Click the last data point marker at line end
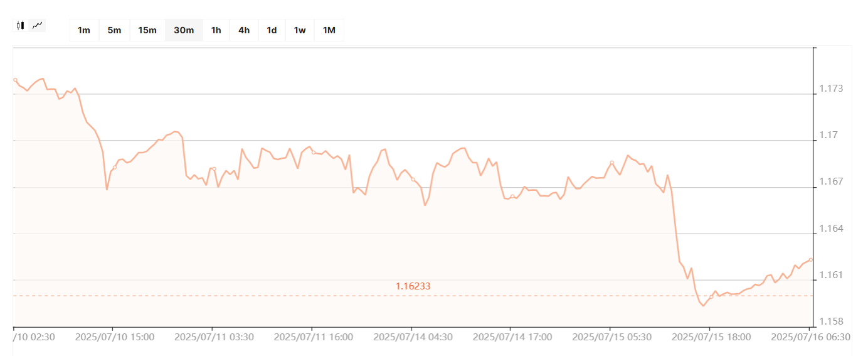This screenshot has height=356, width=868. click(810, 259)
